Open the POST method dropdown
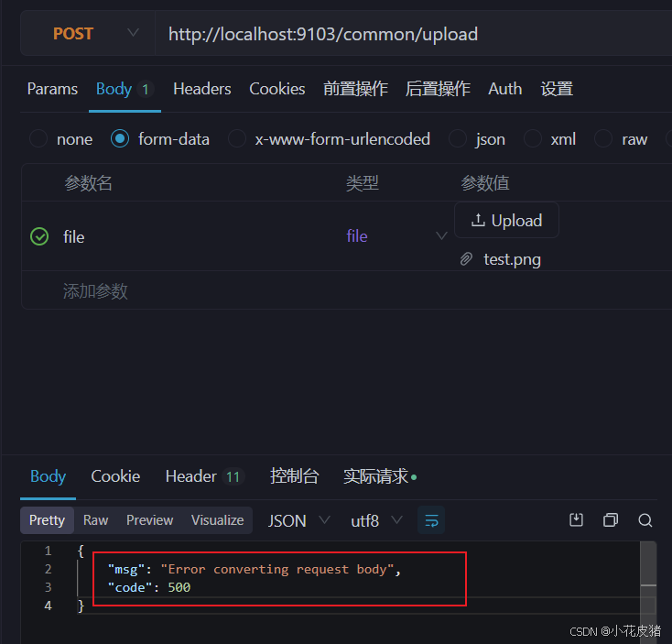Viewport: 672px width, 644px height. pyautogui.click(x=88, y=34)
